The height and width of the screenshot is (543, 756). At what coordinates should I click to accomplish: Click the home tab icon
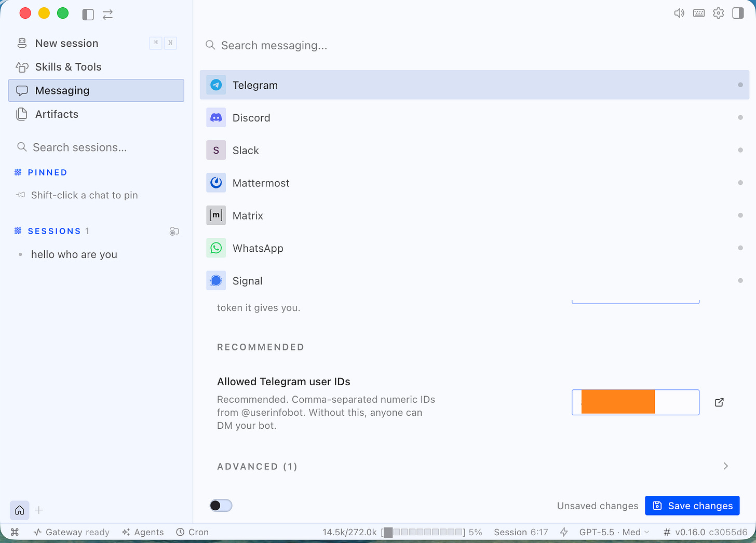coord(20,510)
